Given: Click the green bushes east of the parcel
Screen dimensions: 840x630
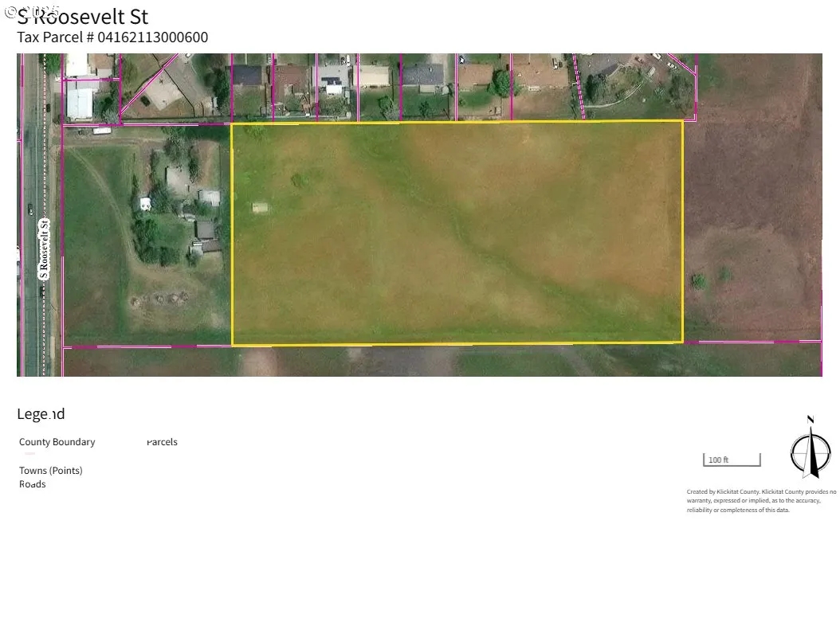Looking at the screenshot, I should click(710, 279).
